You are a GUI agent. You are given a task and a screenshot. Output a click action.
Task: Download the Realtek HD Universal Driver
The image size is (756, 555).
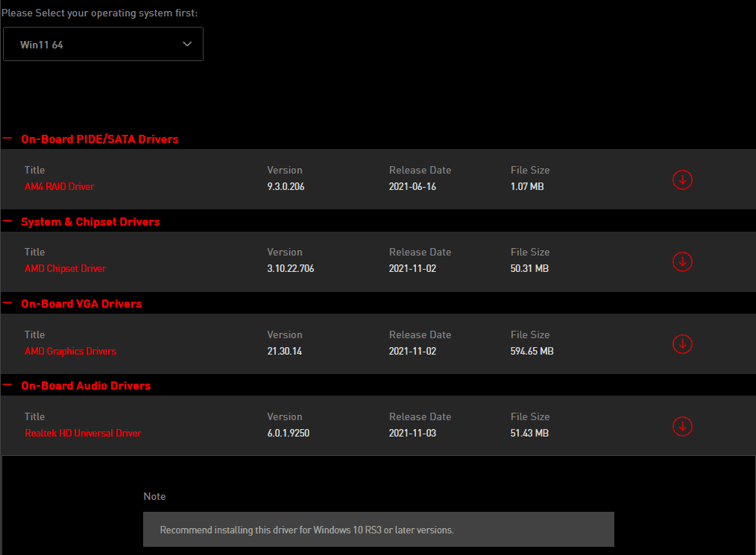(682, 426)
